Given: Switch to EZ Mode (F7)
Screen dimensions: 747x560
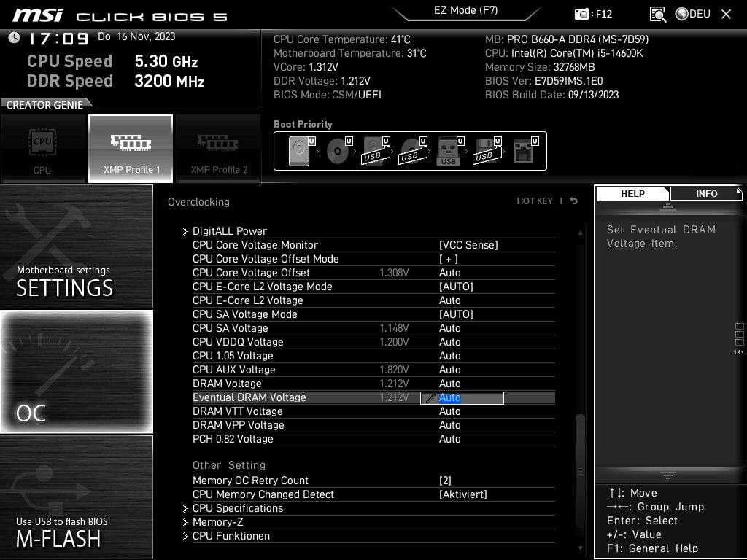Looking at the screenshot, I should click(x=466, y=10).
